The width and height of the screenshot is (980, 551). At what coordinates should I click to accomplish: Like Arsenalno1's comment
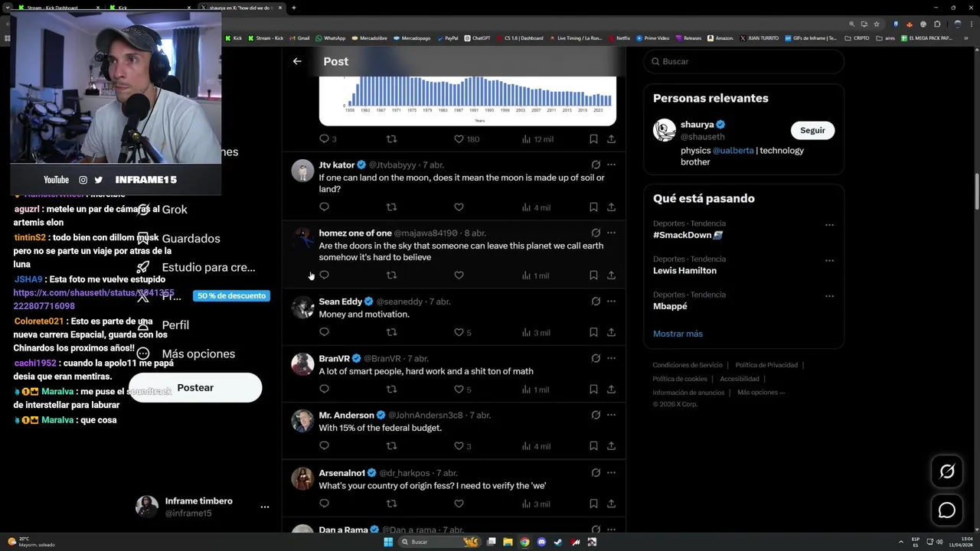(459, 504)
